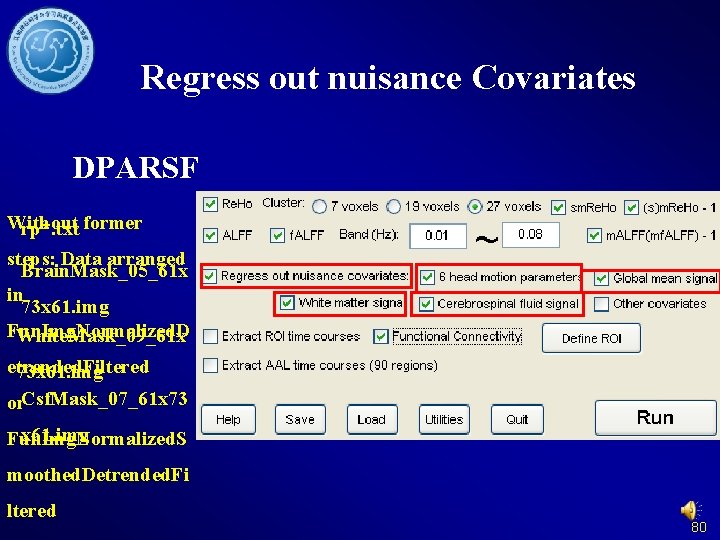
Task: Click the Band (Hz): label
Action: [x=369, y=235]
